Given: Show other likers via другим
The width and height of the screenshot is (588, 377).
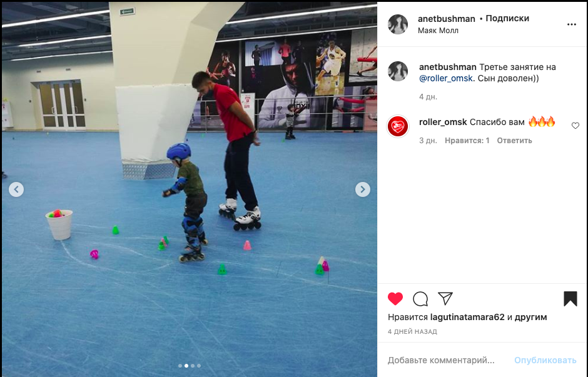Looking at the screenshot, I should coord(530,317).
